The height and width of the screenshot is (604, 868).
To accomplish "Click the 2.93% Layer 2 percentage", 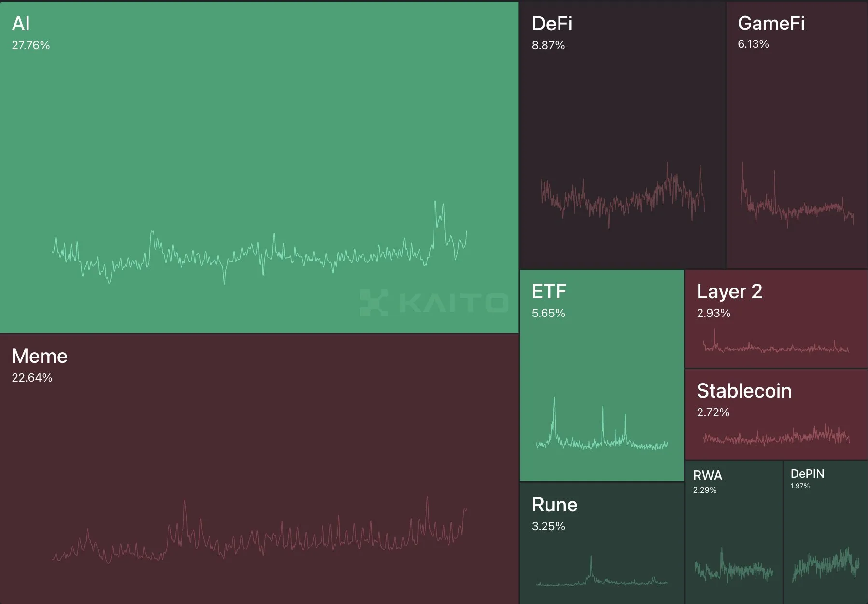I will 714,313.
